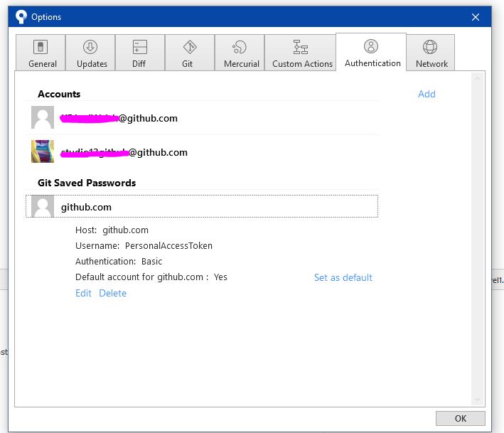Image resolution: width=504 pixels, height=433 pixels.
Task: Click the Edit link for github.com
Action: point(83,293)
